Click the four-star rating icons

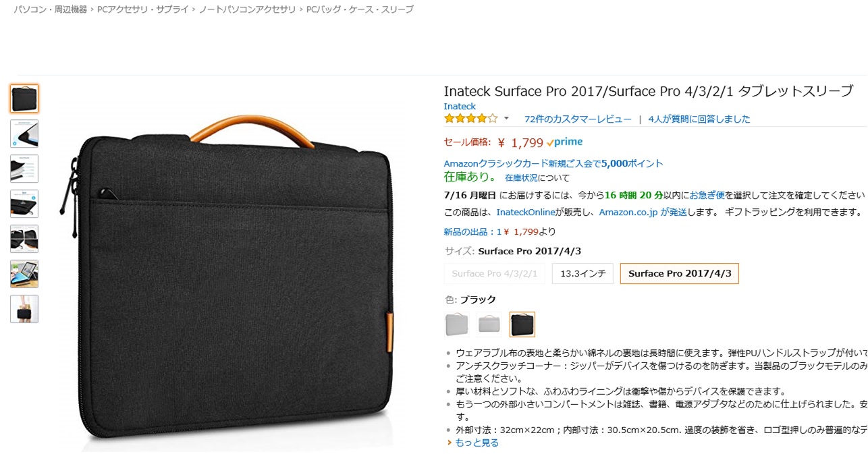point(470,119)
